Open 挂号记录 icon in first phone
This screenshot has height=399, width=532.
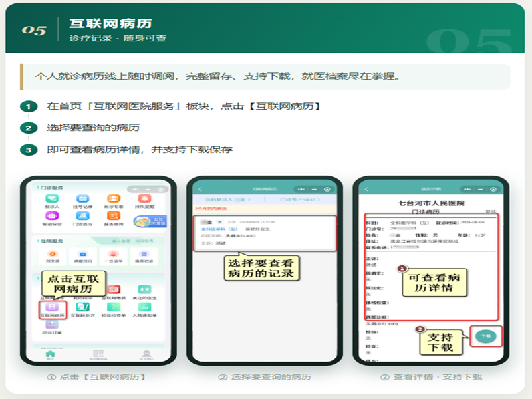(x=82, y=199)
